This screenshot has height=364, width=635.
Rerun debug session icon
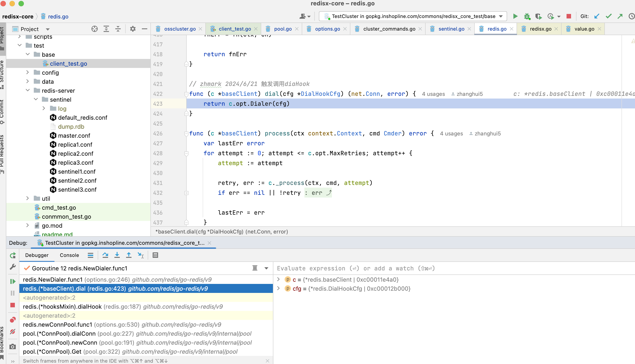tap(13, 256)
